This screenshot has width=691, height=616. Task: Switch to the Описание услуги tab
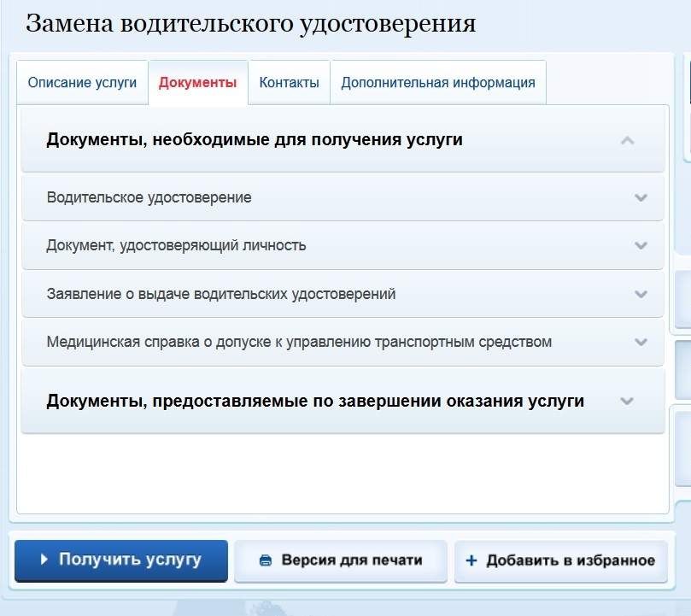(x=82, y=83)
